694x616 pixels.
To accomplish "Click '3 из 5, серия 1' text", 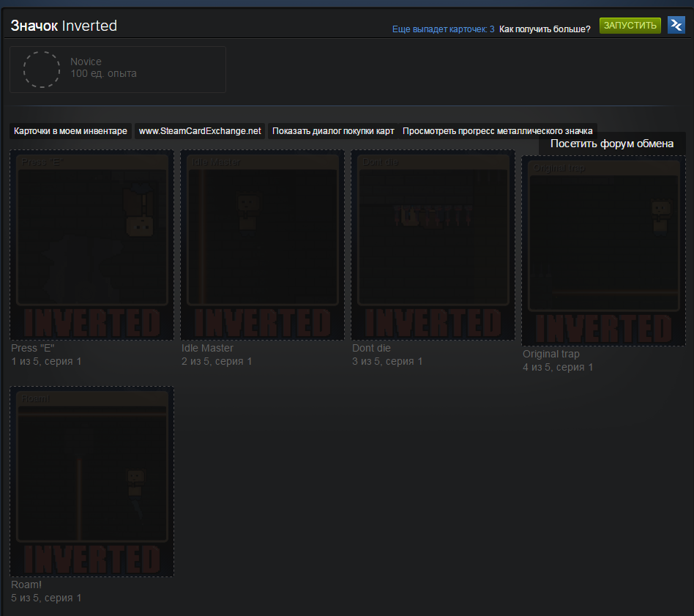I will click(x=387, y=361).
